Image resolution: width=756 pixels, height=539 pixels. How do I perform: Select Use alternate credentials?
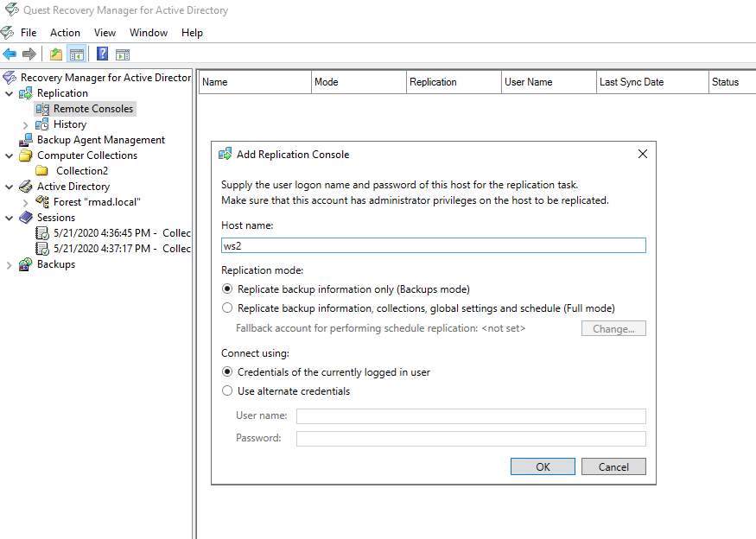[226, 390]
